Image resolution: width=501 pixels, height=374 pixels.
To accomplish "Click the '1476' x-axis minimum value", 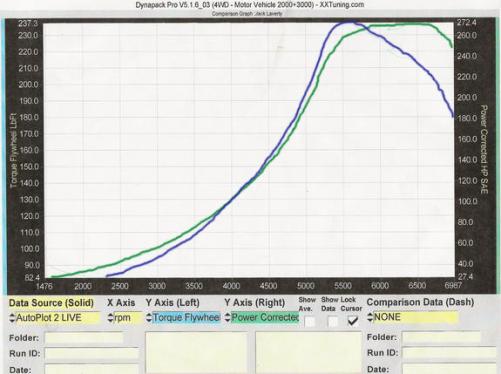I will [x=44, y=286].
